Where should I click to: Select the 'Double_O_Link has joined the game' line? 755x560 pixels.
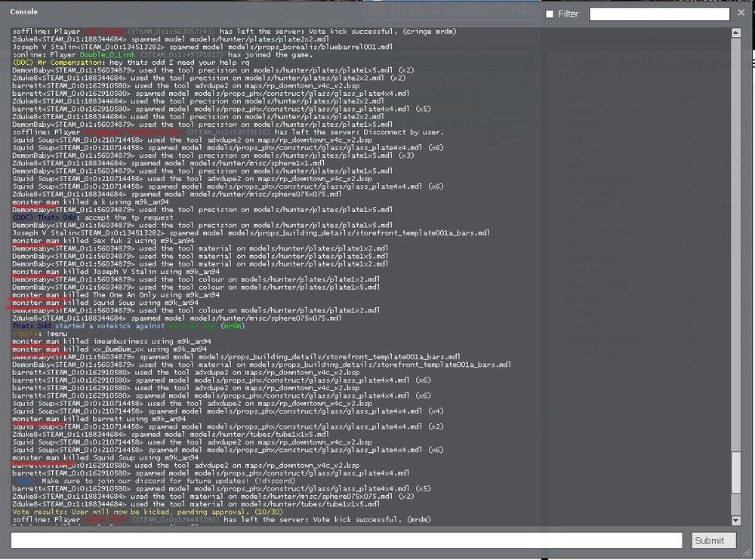tap(151, 54)
